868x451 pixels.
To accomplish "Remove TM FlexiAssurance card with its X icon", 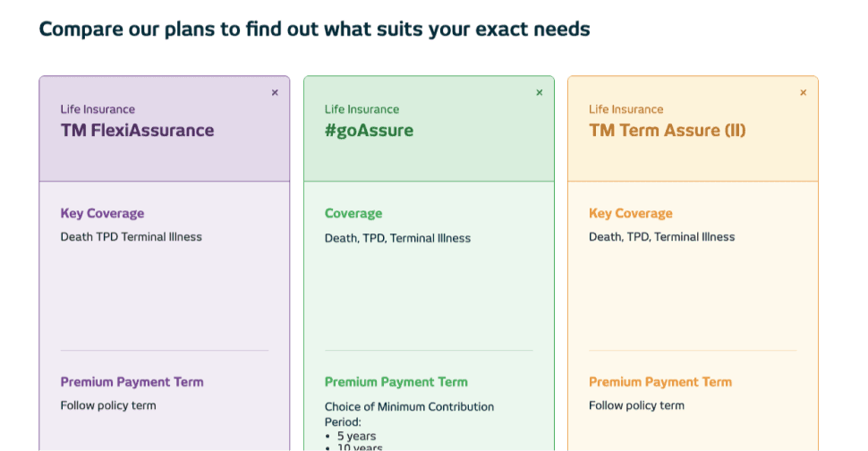I will point(275,92).
